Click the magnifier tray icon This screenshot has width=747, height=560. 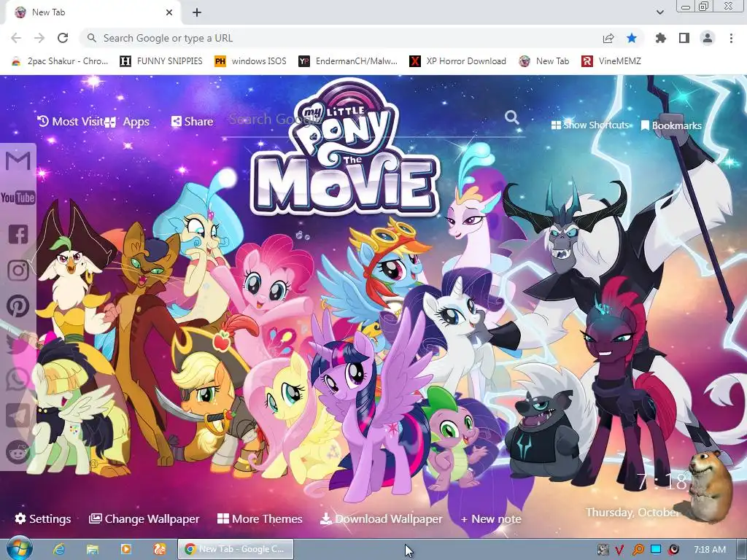click(x=638, y=550)
